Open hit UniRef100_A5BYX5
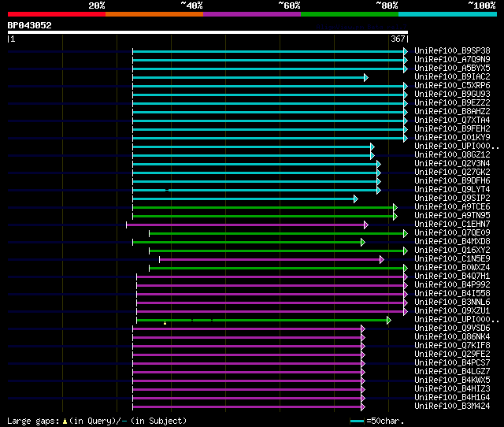 (452, 69)
